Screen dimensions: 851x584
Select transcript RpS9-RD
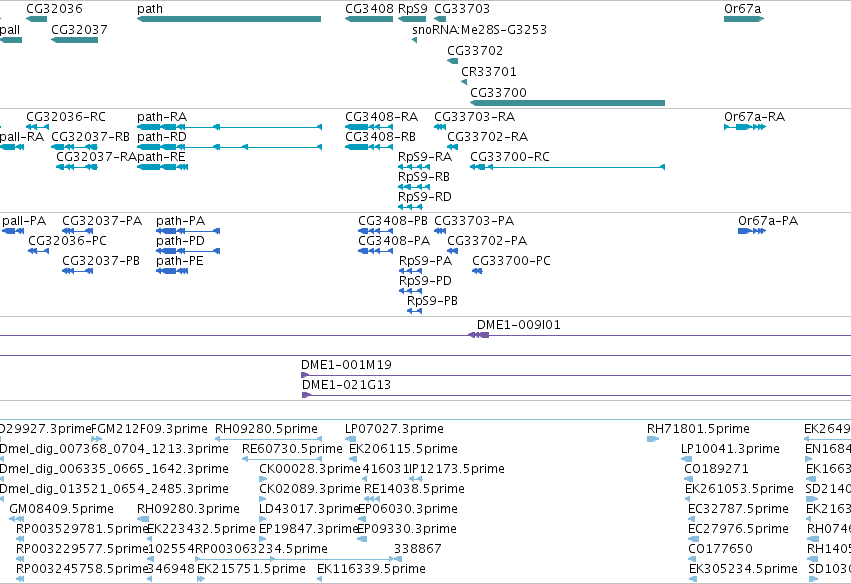click(x=410, y=207)
